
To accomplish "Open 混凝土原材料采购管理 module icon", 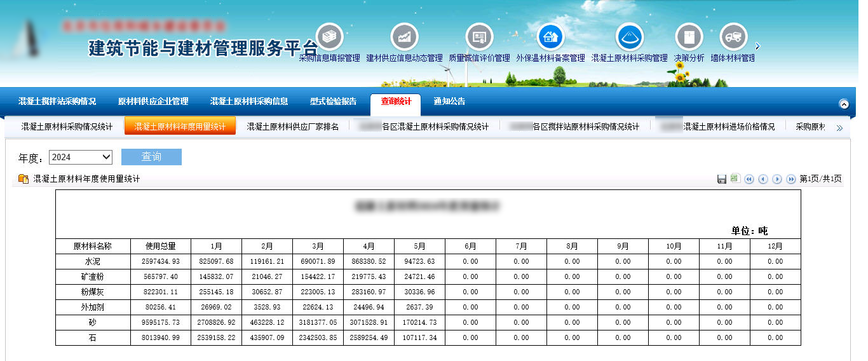I will pyautogui.click(x=629, y=37).
